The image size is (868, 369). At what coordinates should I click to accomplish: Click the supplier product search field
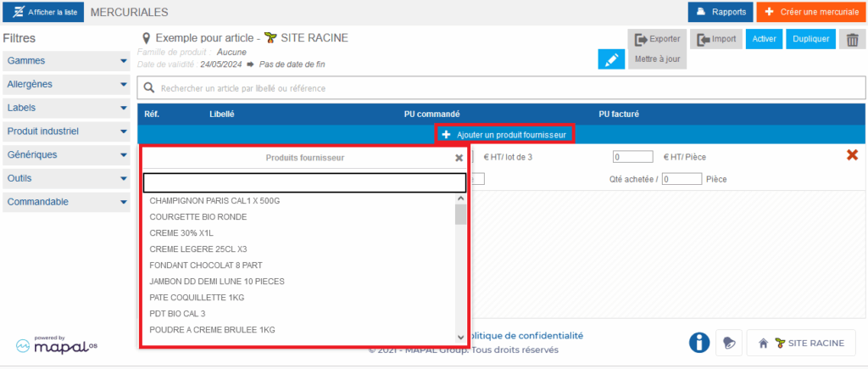(x=304, y=182)
